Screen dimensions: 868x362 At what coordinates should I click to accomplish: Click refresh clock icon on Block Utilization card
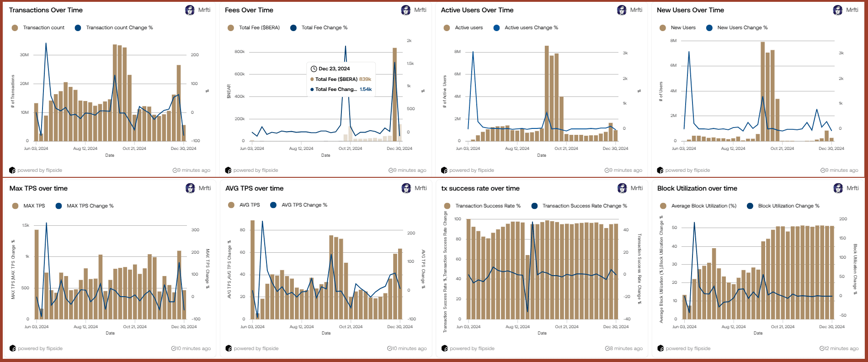click(822, 348)
